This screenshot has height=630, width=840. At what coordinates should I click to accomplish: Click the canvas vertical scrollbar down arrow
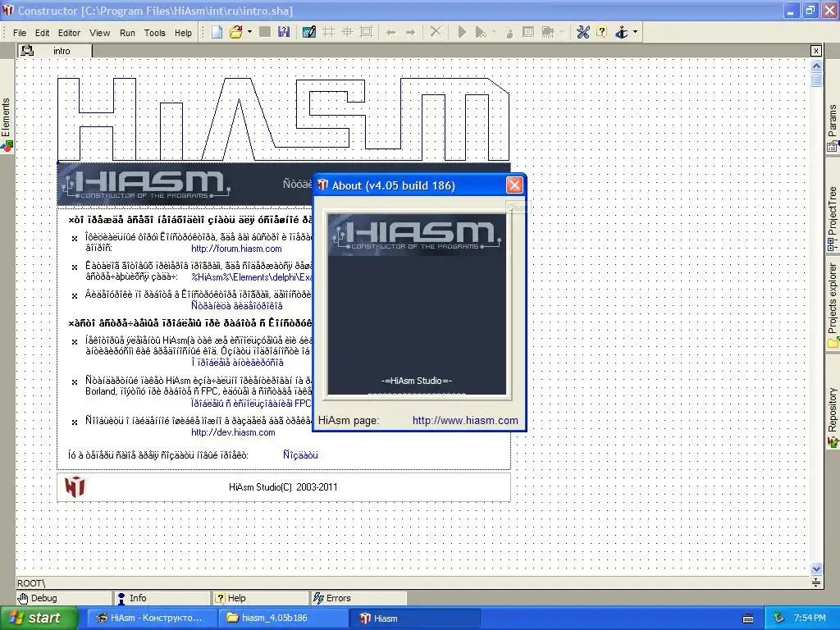(x=816, y=569)
